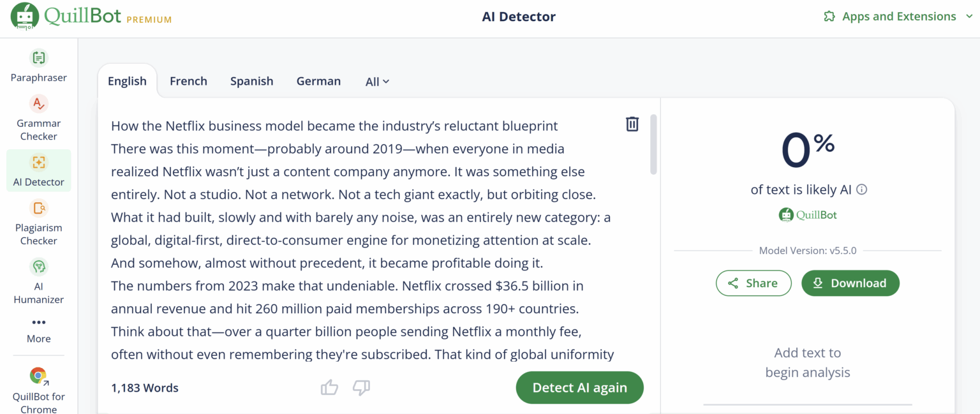Open the Grammar Checker tool

pos(39,118)
